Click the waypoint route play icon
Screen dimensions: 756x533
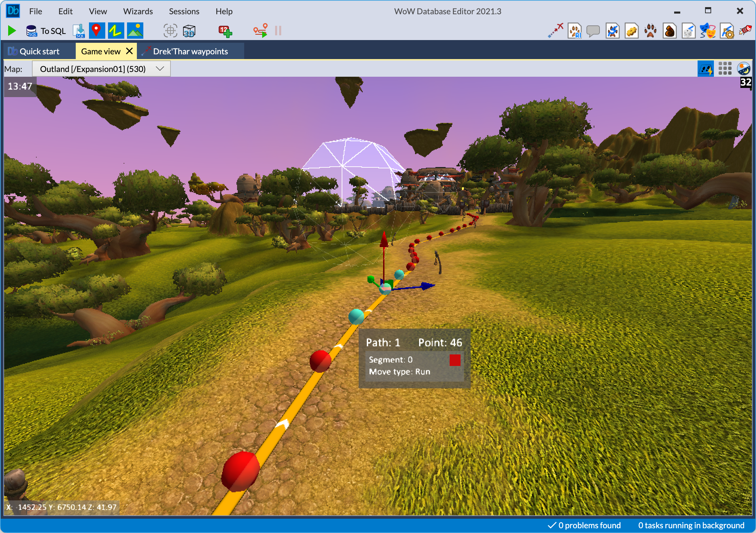coord(261,31)
